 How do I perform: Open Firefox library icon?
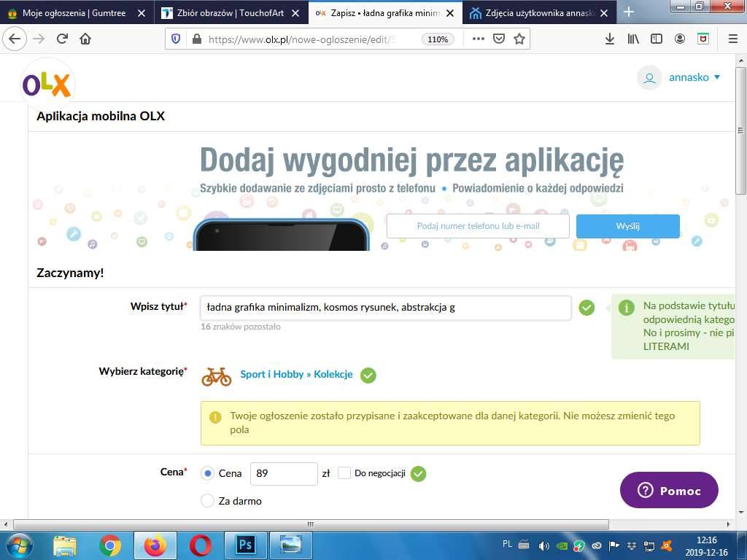[633, 39]
